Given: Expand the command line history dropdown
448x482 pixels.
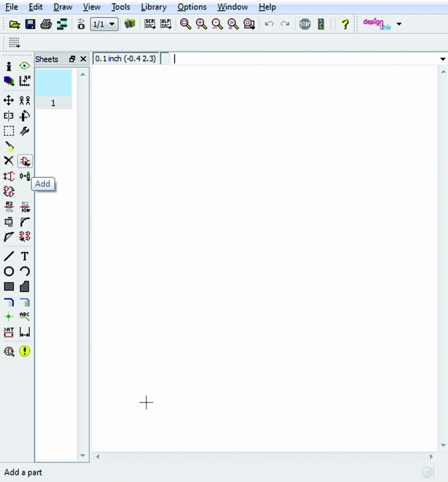Looking at the screenshot, I should tap(443, 59).
